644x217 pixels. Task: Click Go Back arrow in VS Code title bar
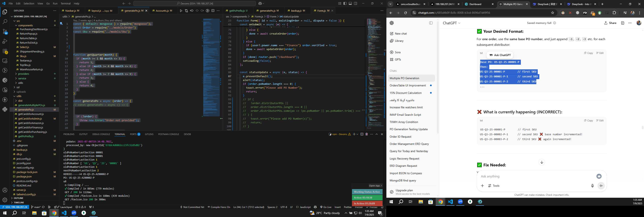tap(124, 3)
